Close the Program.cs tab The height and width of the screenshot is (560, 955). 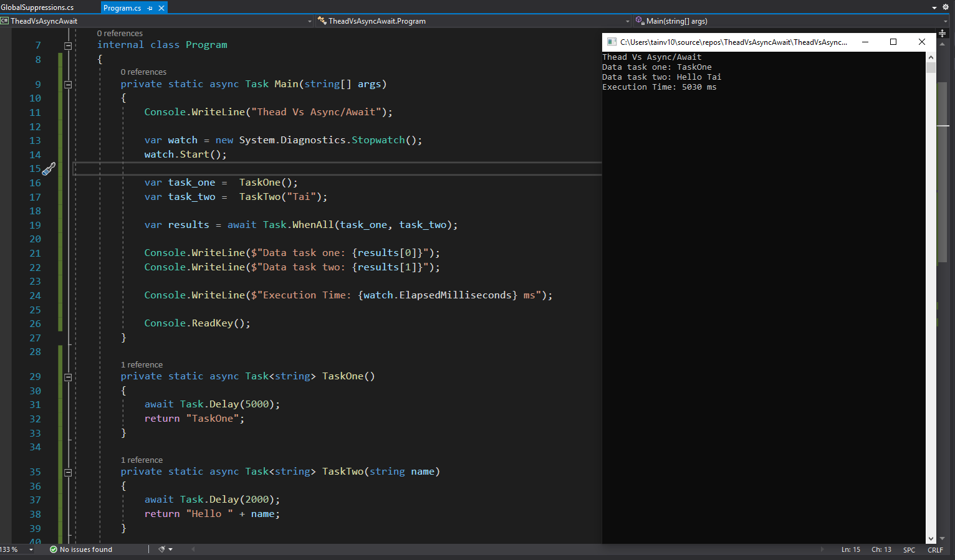pos(161,8)
